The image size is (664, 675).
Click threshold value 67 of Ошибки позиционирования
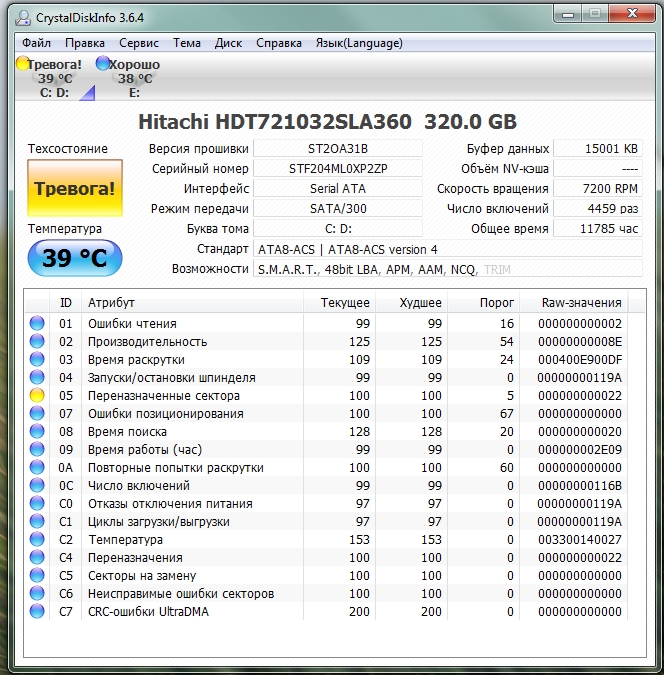(x=506, y=414)
